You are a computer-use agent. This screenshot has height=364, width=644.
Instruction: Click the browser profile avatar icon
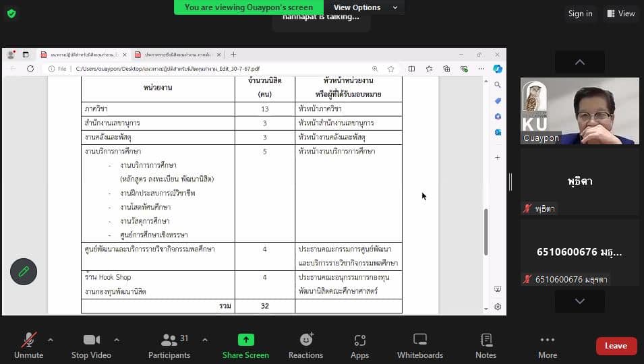(11, 55)
